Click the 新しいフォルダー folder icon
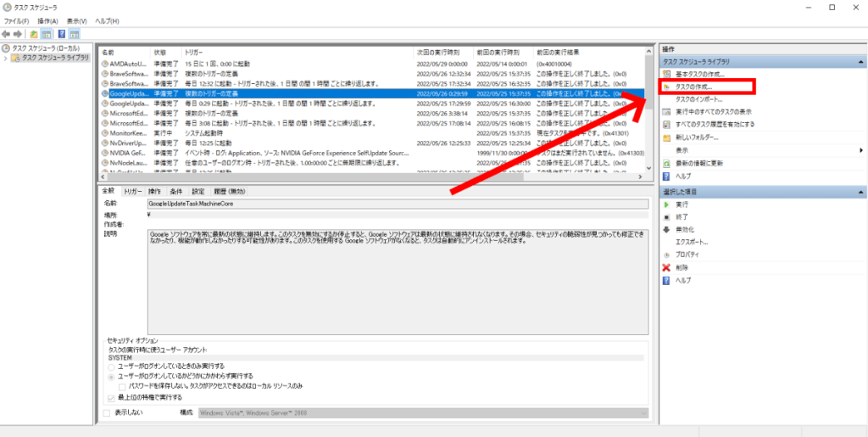868x437 pixels. point(667,137)
